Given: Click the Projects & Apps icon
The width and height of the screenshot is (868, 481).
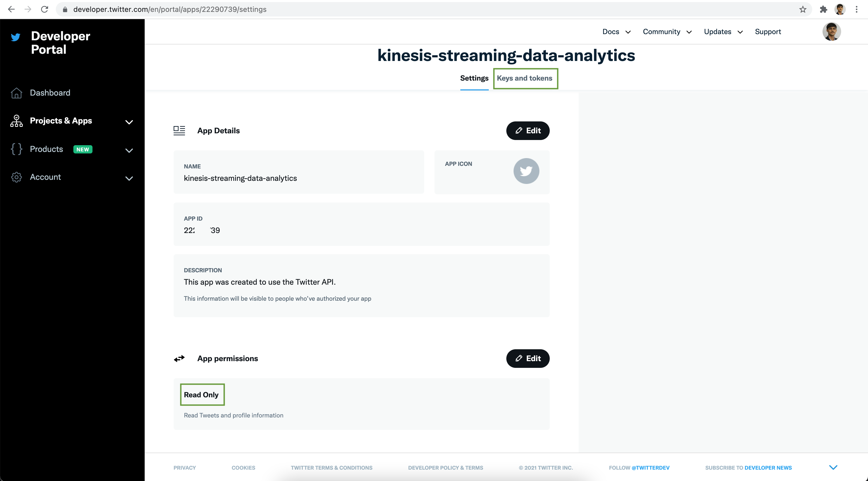Looking at the screenshot, I should (16, 120).
